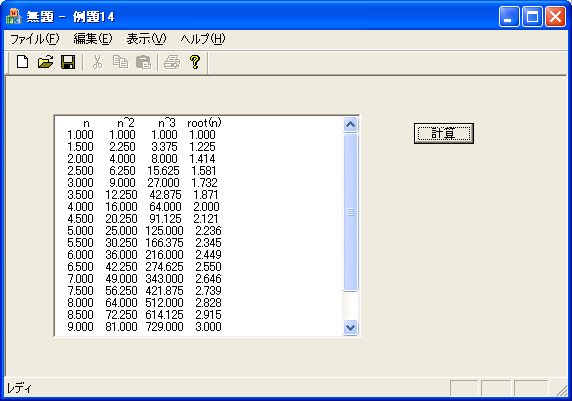Open the ヘルプ(H) menu
The image size is (572, 401).
click(x=203, y=39)
